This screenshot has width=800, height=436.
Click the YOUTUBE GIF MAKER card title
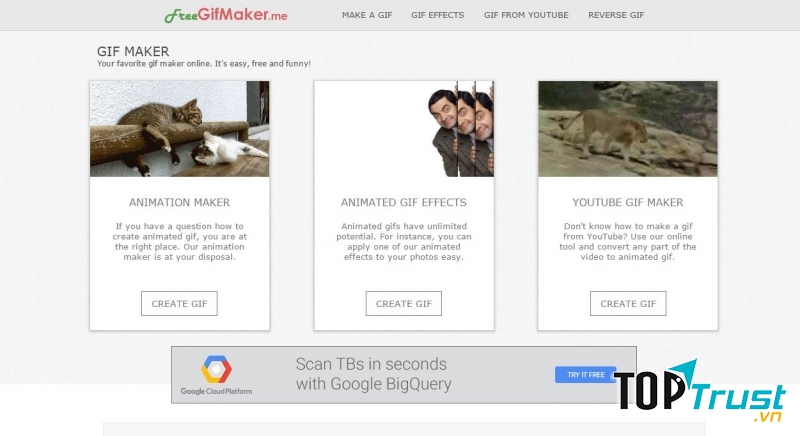(x=628, y=202)
